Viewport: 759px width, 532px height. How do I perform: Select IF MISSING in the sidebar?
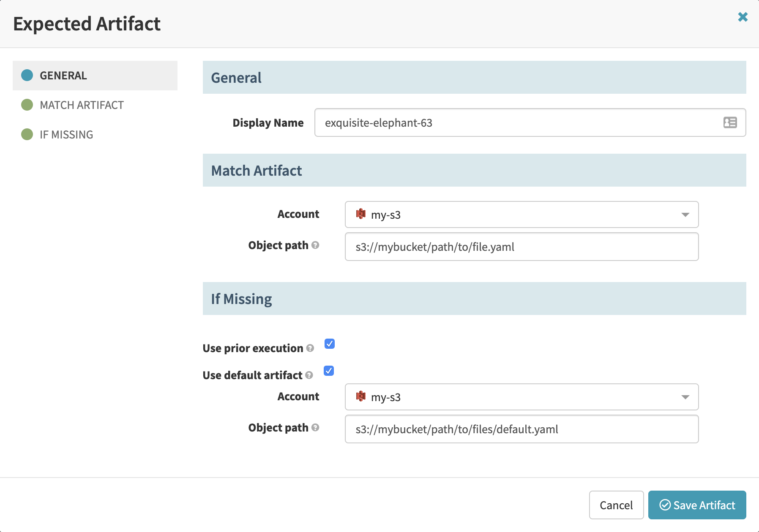[66, 134]
